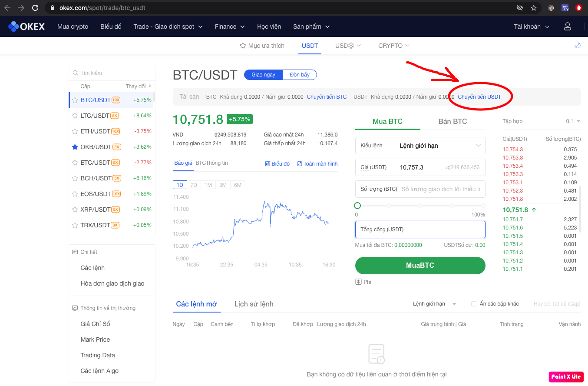This screenshot has height=386, width=588.
Task: Favorite ETC/USDT with its star
Action: point(75,163)
